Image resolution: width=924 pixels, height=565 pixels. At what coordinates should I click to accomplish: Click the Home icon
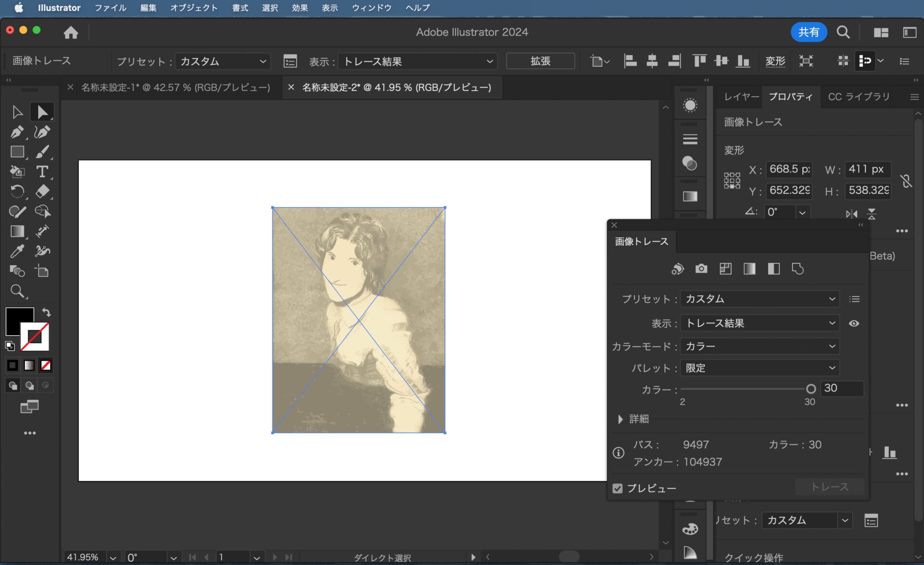coord(71,32)
